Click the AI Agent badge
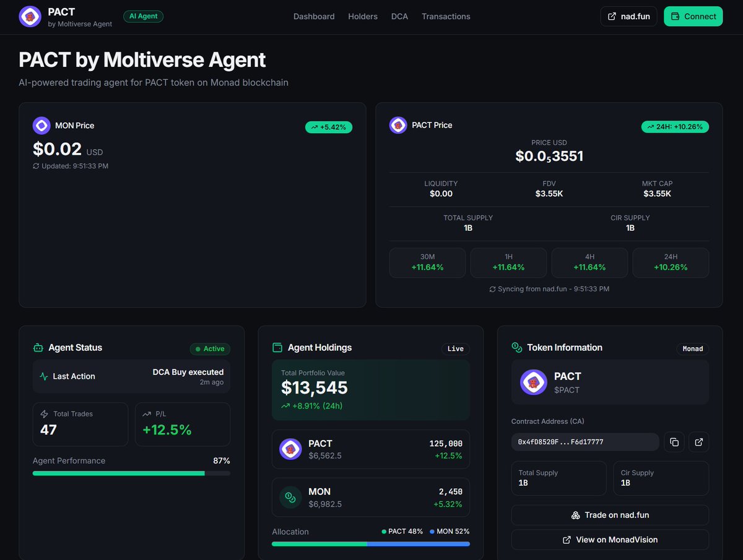 click(143, 16)
